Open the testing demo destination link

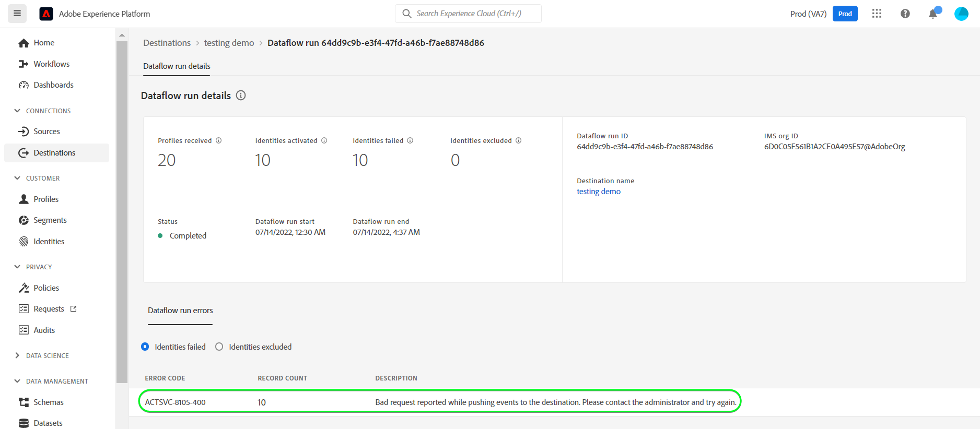599,192
